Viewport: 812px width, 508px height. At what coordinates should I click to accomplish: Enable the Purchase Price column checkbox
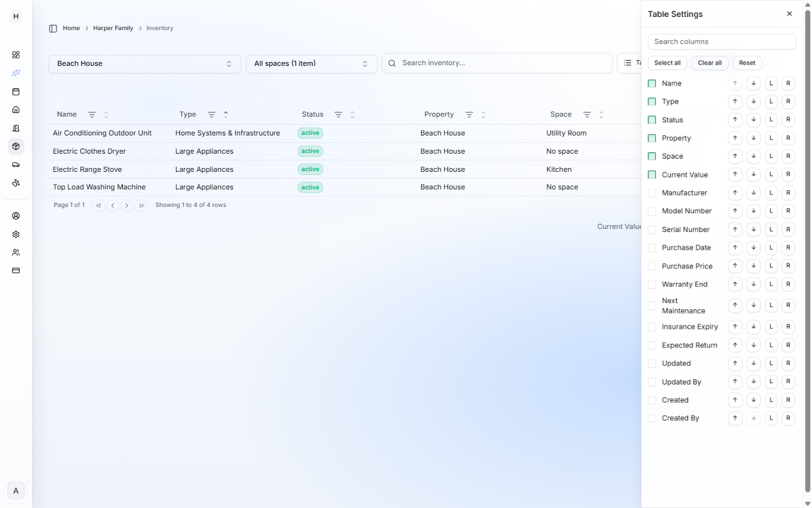[x=652, y=267]
